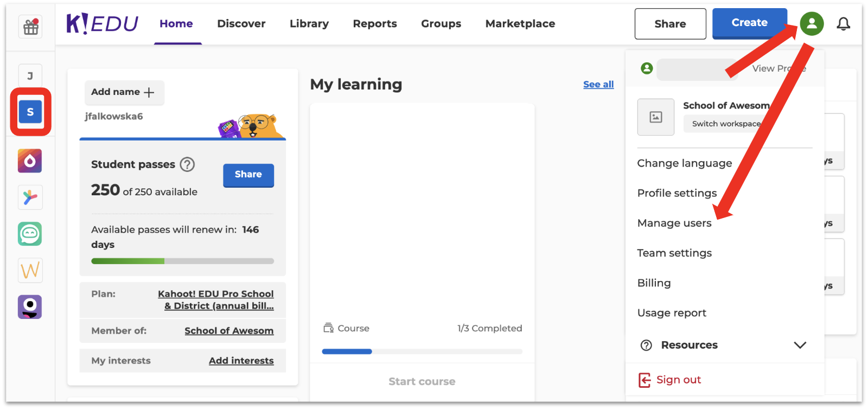Click the Kahoot! EDU logo
The height and width of the screenshot is (409, 868).
(x=102, y=24)
